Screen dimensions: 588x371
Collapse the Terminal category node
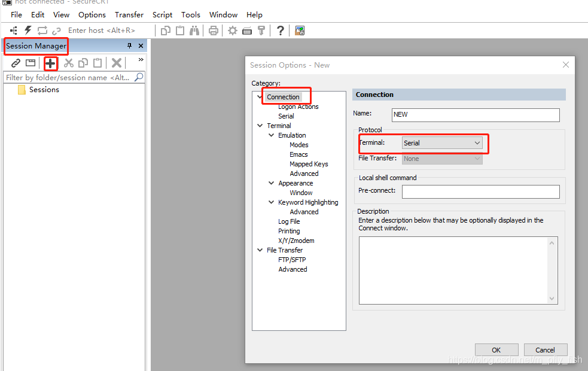coord(260,126)
